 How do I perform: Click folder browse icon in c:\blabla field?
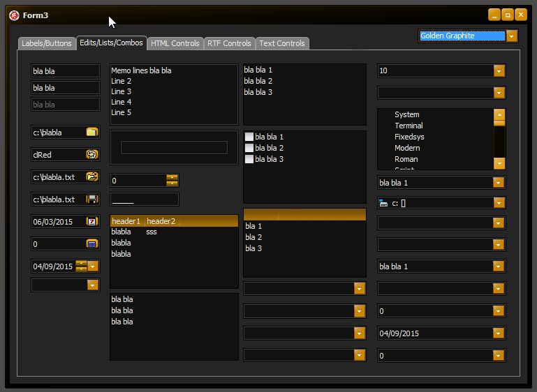pos(91,132)
